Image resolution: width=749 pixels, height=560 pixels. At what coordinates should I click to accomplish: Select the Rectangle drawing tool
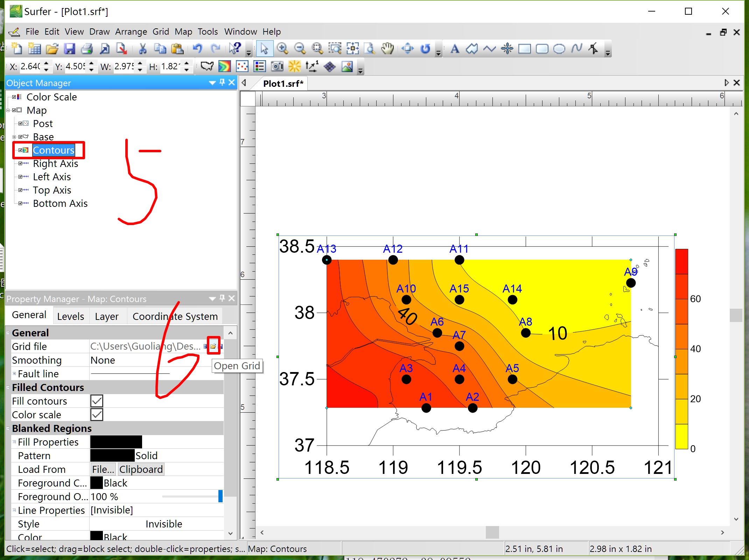[x=524, y=49]
